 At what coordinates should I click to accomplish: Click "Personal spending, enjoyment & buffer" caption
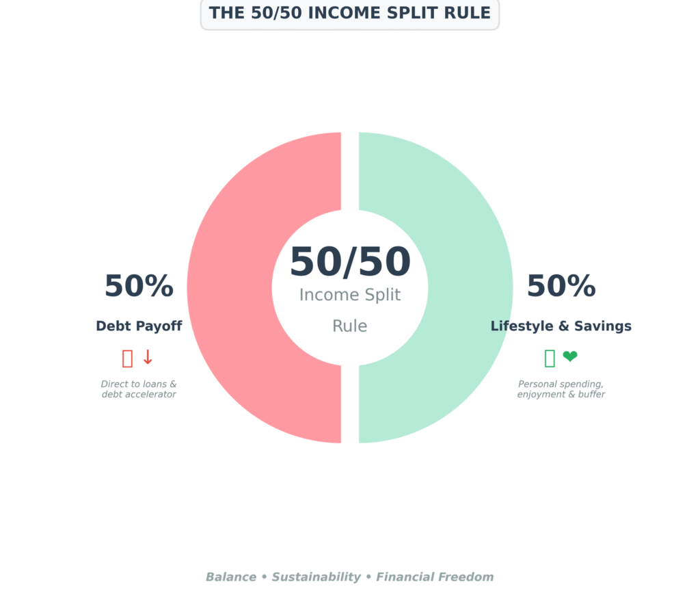561,389
